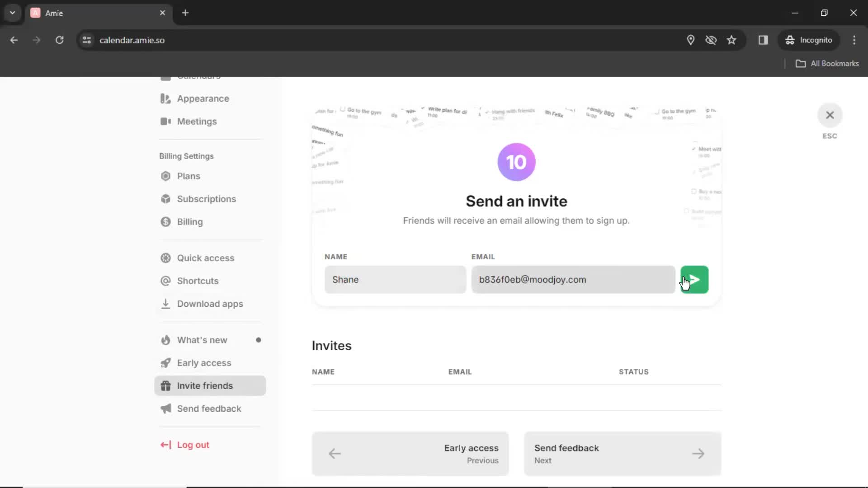This screenshot has height=488, width=868.
Task: Click the send invite arrow icon
Action: tap(694, 279)
